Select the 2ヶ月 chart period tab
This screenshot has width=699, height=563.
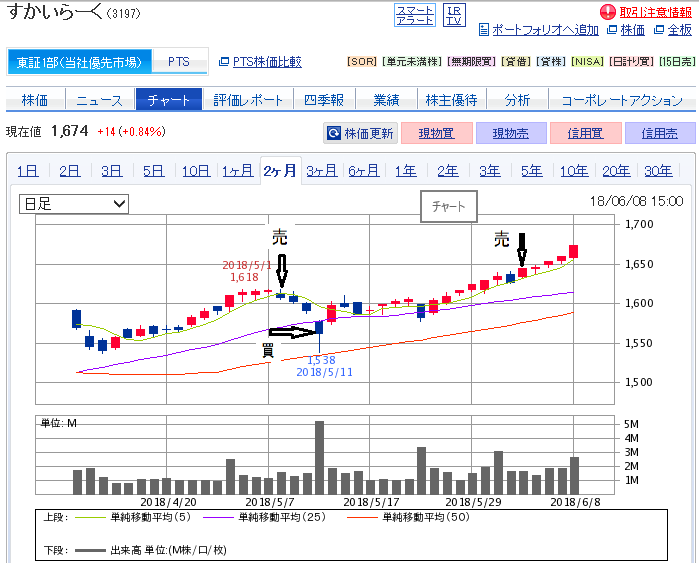pos(280,170)
